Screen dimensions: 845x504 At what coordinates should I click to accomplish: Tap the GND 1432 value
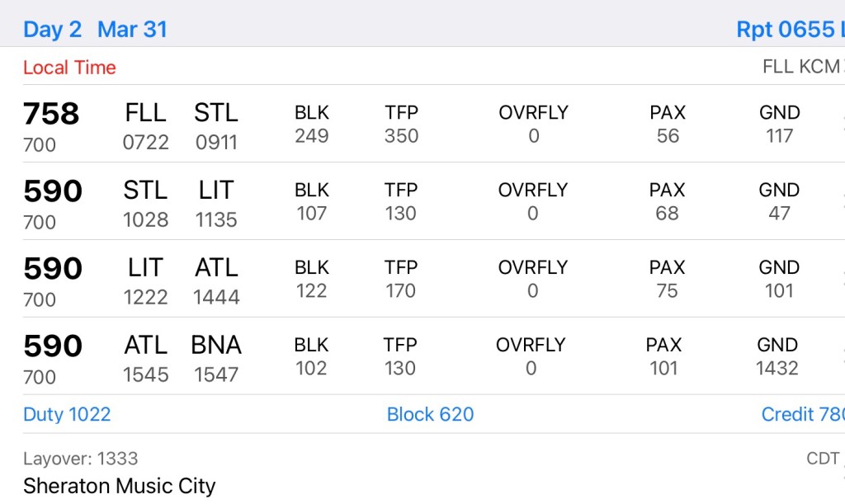[777, 368]
